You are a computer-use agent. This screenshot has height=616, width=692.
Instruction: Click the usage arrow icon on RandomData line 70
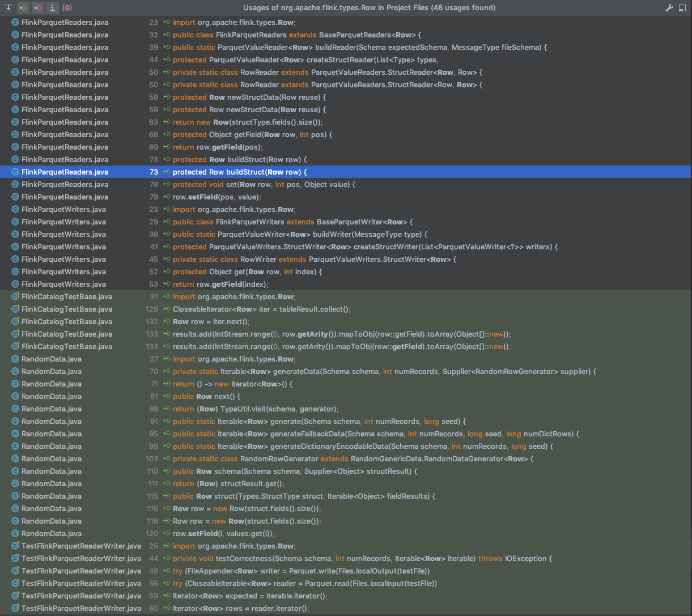(167, 372)
